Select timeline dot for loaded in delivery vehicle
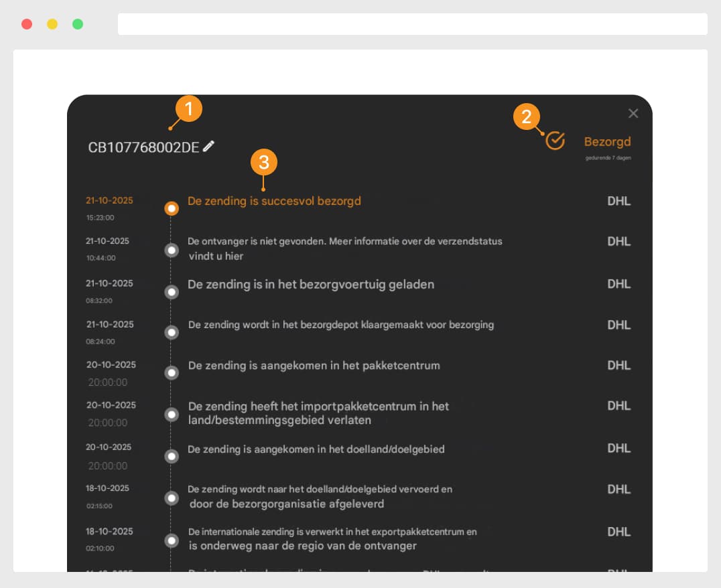The height and width of the screenshot is (588, 721). coord(172,292)
